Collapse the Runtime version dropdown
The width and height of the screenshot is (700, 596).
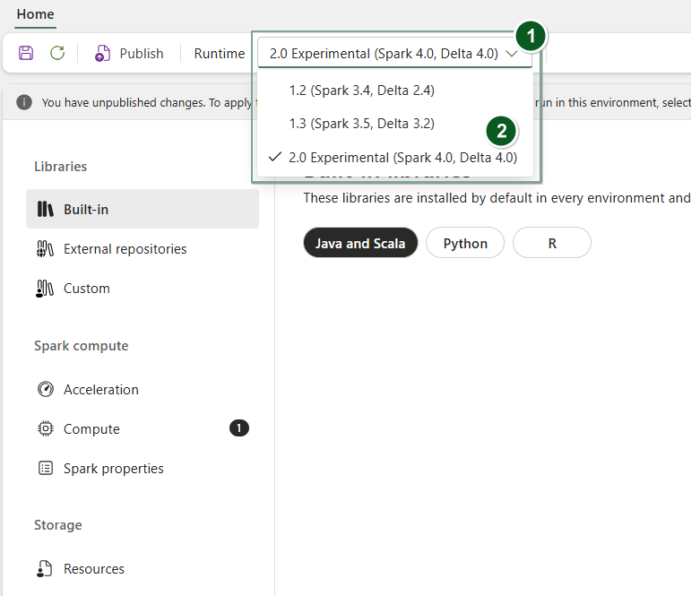click(511, 54)
